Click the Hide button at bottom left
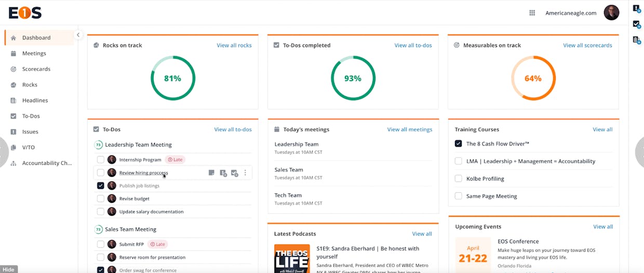 [9, 269]
